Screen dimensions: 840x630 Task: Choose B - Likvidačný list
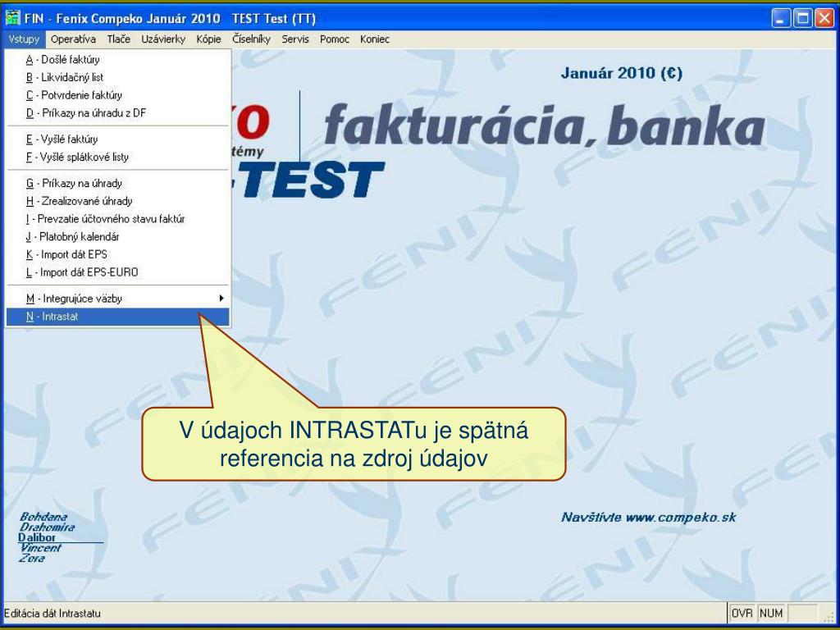click(x=118, y=77)
